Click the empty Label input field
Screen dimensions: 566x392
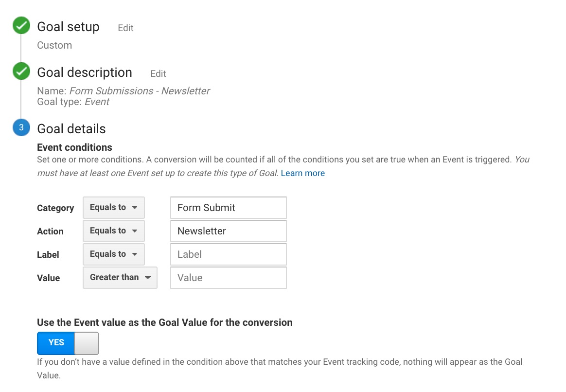(x=229, y=254)
